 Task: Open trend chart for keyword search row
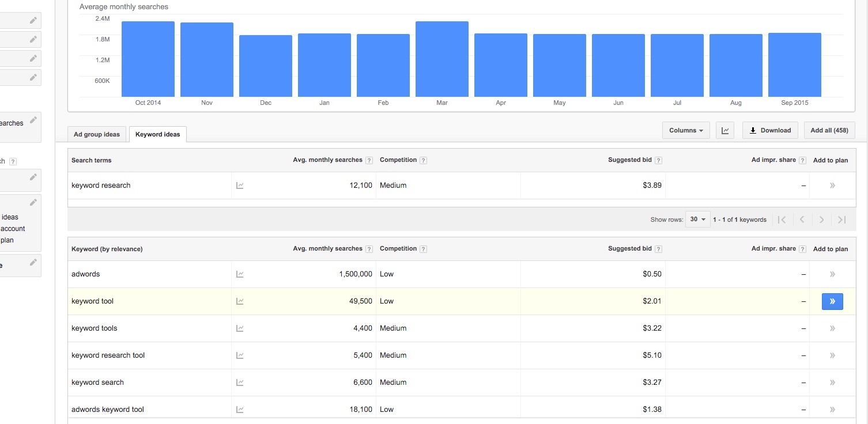pyautogui.click(x=240, y=383)
